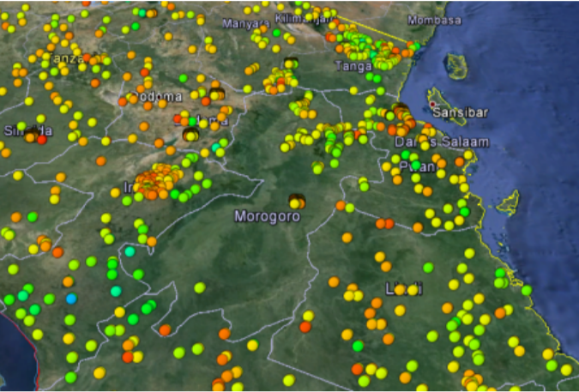Select the black-ringed marker right of Dodoma label
Image resolution: width=579 pixels, height=392 pixels.
[215, 93]
